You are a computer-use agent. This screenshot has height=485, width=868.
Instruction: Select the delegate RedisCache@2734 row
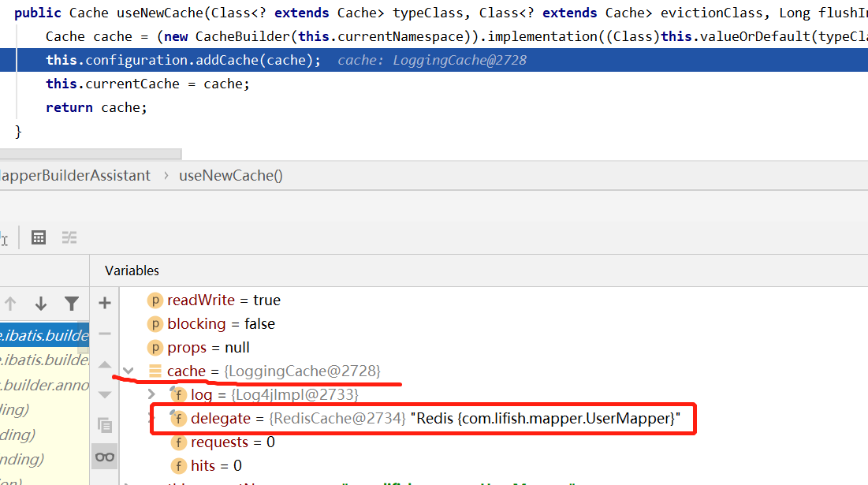(425, 419)
